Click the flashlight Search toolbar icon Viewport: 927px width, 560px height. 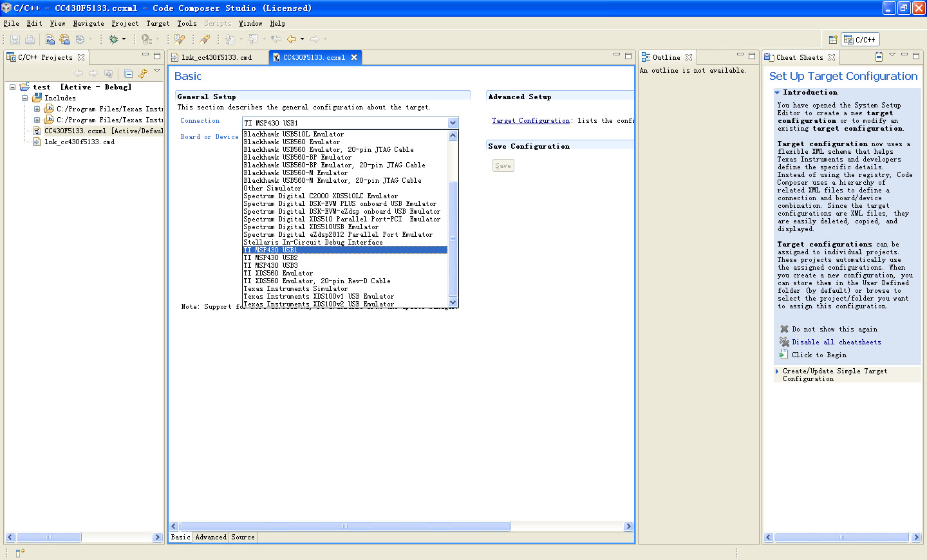tap(205, 39)
